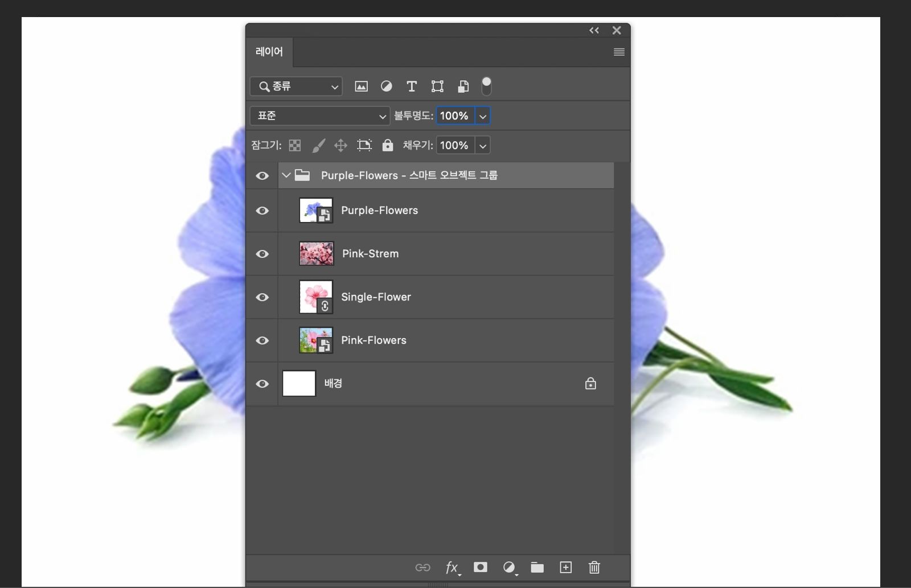
Task: Delete layer using the trash icon
Action: [594, 568]
